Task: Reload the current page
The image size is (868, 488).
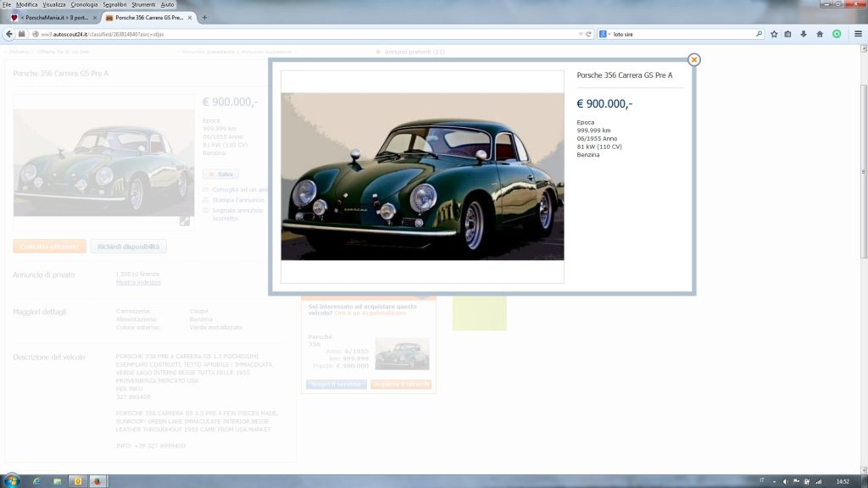Action: [588, 34]
